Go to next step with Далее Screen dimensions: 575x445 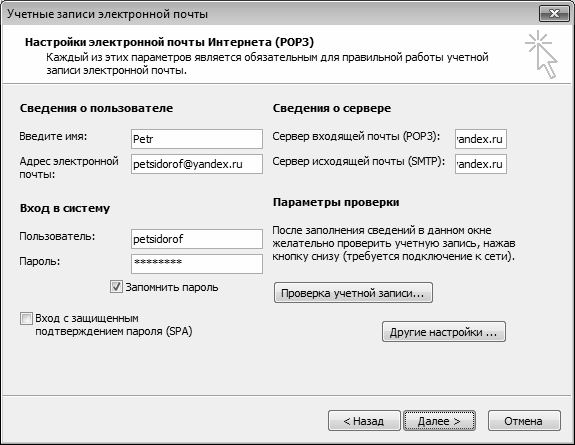pyautogui.click(x=439, y=420)
